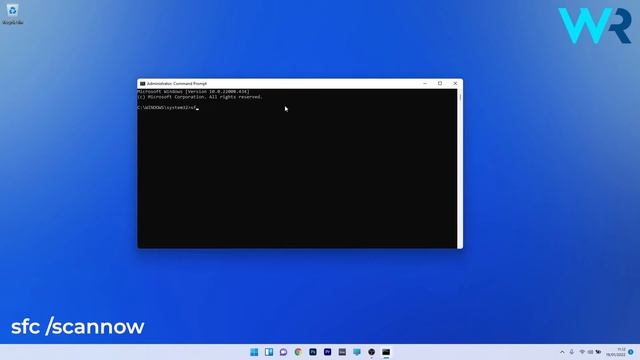Open the black circular app in taskbar

[x=371, y=352]
